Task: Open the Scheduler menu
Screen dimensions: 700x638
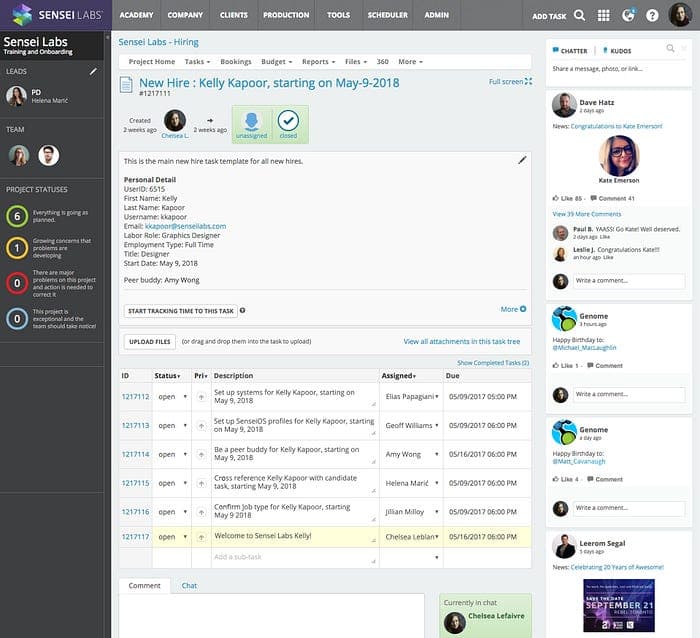Action: pyautogui.click(x=388, y=15)
